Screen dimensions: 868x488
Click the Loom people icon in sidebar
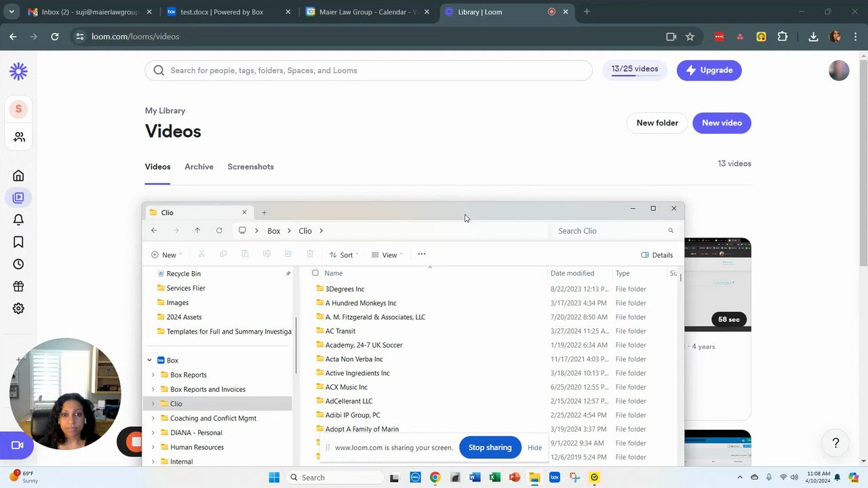click(19, 137)
